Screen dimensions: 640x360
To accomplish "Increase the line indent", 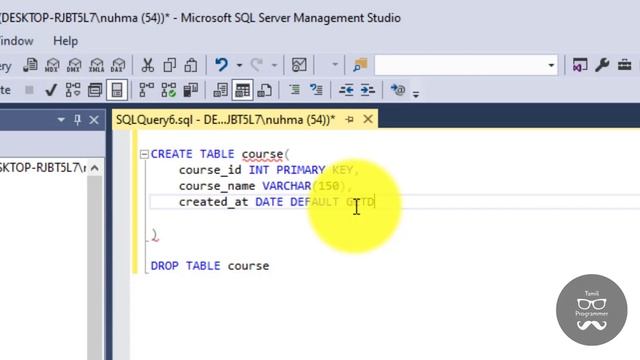I will 368,90.
